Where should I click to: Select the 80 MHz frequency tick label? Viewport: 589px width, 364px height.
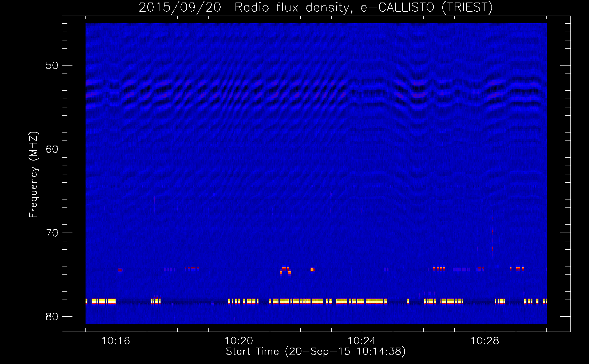pos(52,317)
